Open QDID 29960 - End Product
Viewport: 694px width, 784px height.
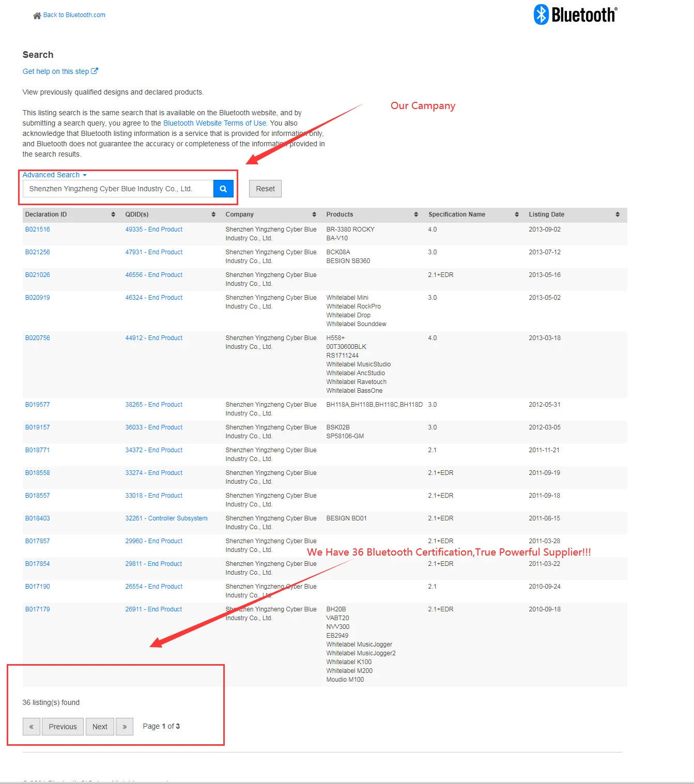(154, 541)
